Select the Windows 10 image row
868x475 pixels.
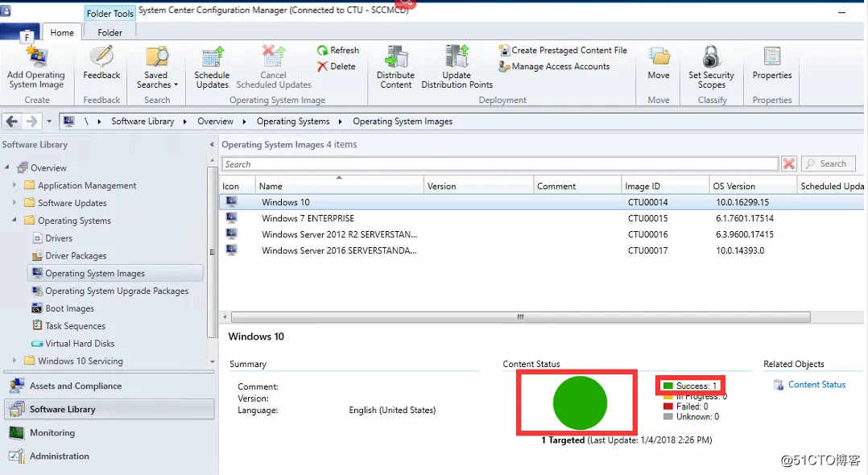pyautogui.click(x=541, y=202)
